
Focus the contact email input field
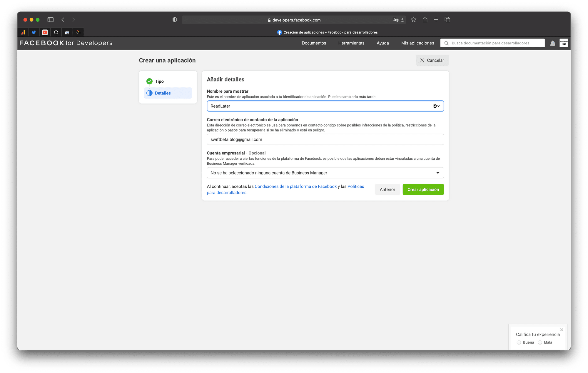coord(325,139)
